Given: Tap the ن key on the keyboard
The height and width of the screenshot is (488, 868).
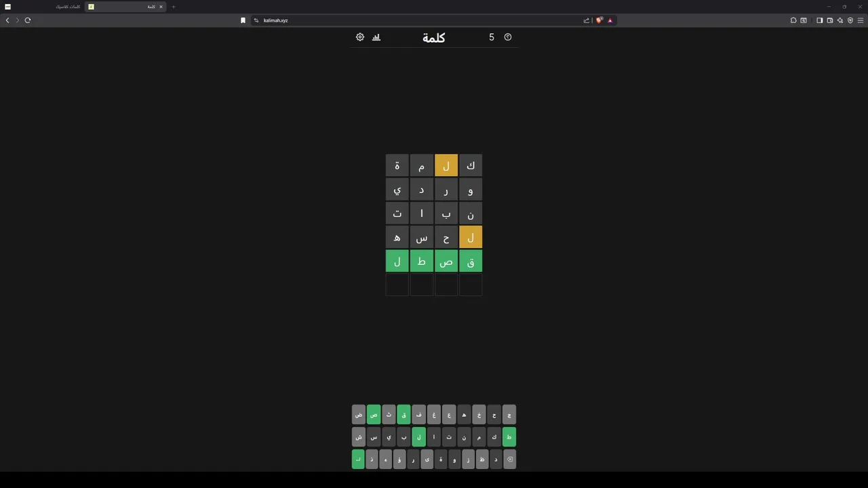Looking at the screenshot, I should [464, 437].
